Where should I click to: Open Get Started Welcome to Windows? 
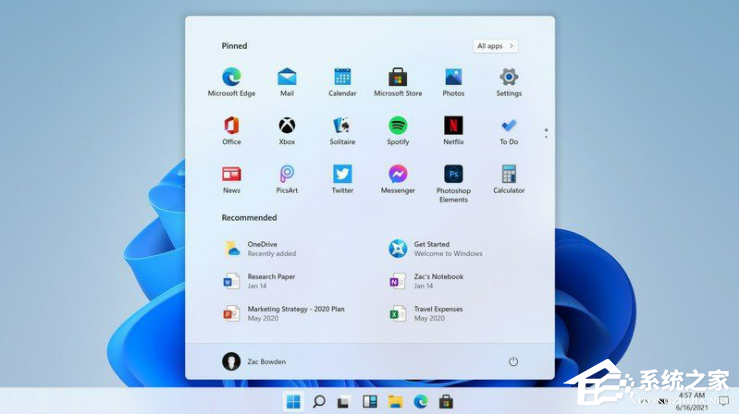(435, 248)
